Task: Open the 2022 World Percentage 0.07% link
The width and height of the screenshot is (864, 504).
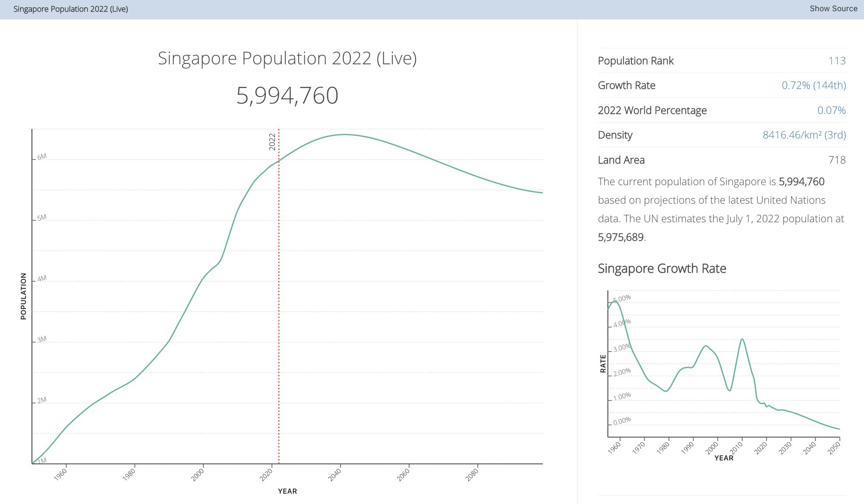Action: tap(831, 110)
